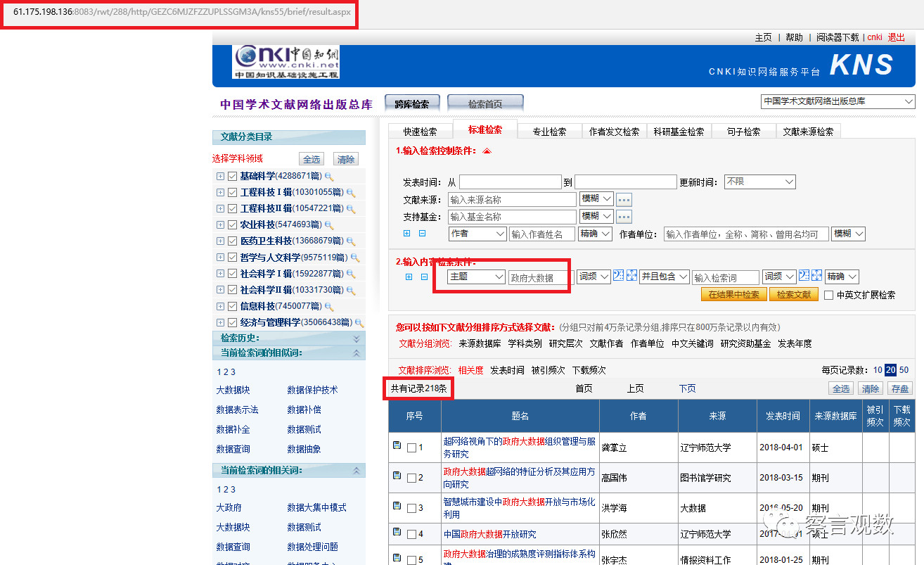Expand the 工程科技 I 辑 tree node

[x=220, y=193]
